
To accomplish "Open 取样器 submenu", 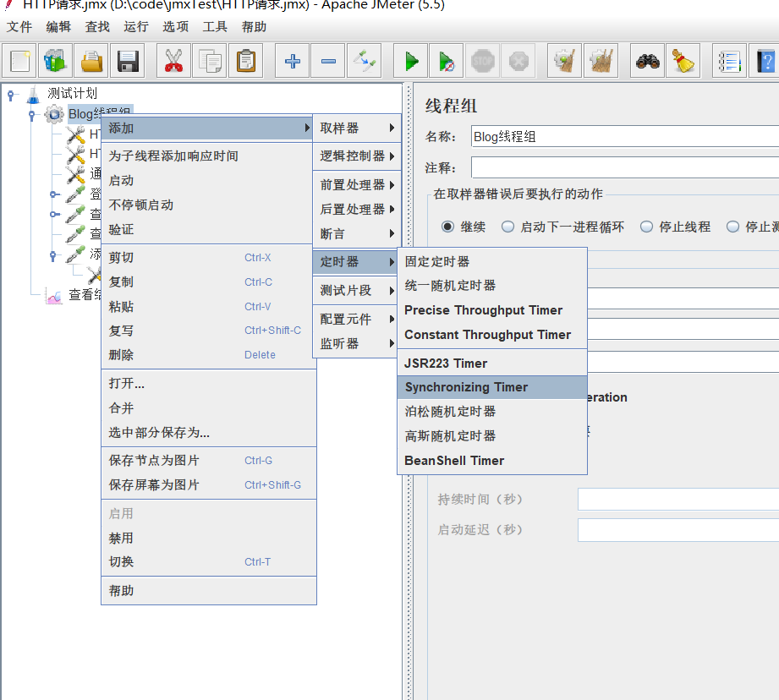I will pyautogui.click(x=357, y=129).
